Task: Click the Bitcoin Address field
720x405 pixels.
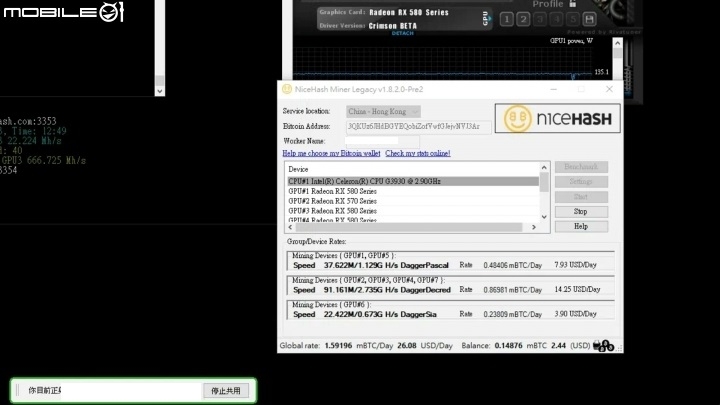Action: (418, 126)
